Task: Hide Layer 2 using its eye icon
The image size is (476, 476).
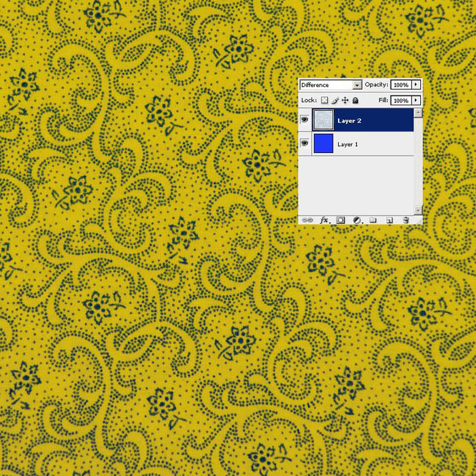Action: click(x=305, y=120)
